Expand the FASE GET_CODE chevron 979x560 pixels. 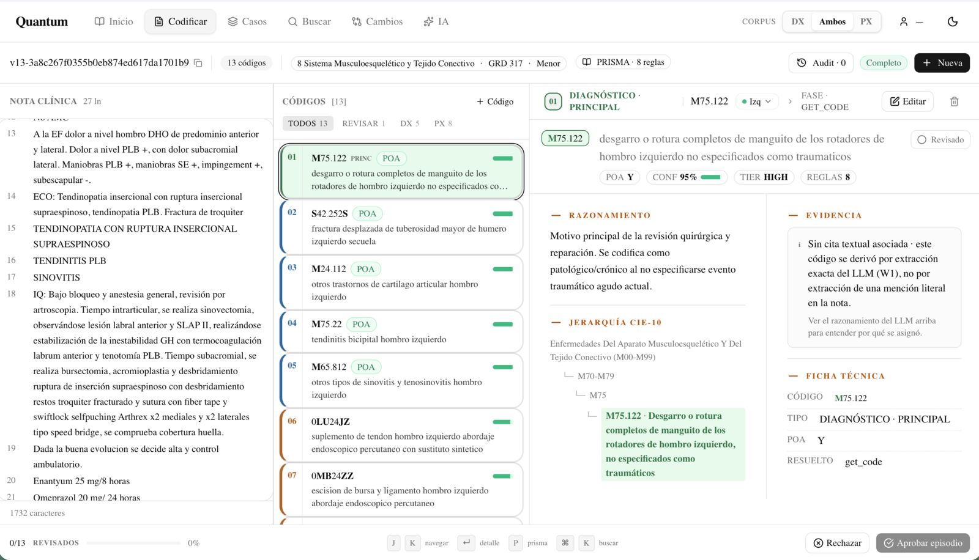click(x=789, y=101)
